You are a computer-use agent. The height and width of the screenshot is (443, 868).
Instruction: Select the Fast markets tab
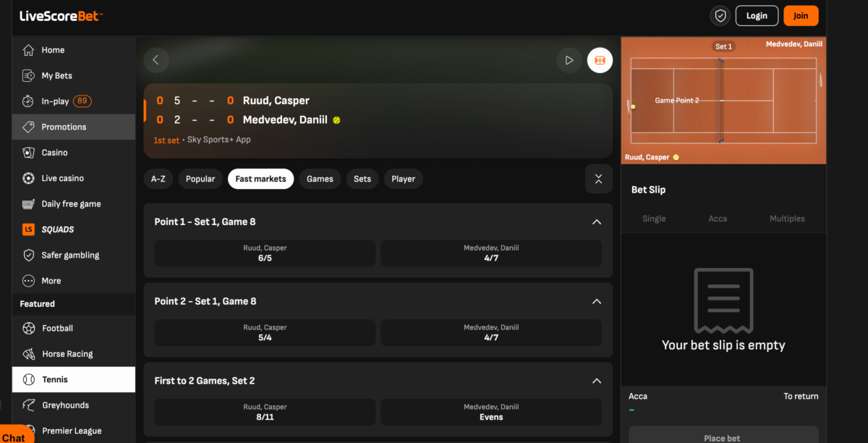coord(260,179)
